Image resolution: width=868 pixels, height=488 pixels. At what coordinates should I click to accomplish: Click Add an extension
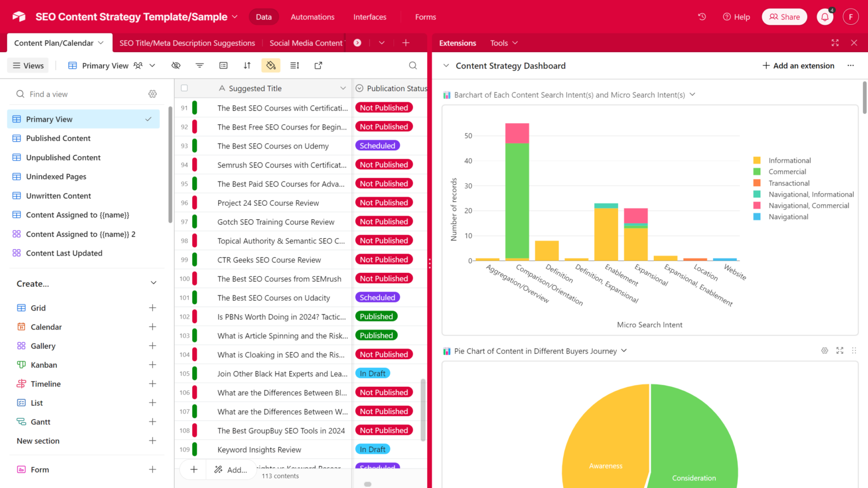(798, 66)
